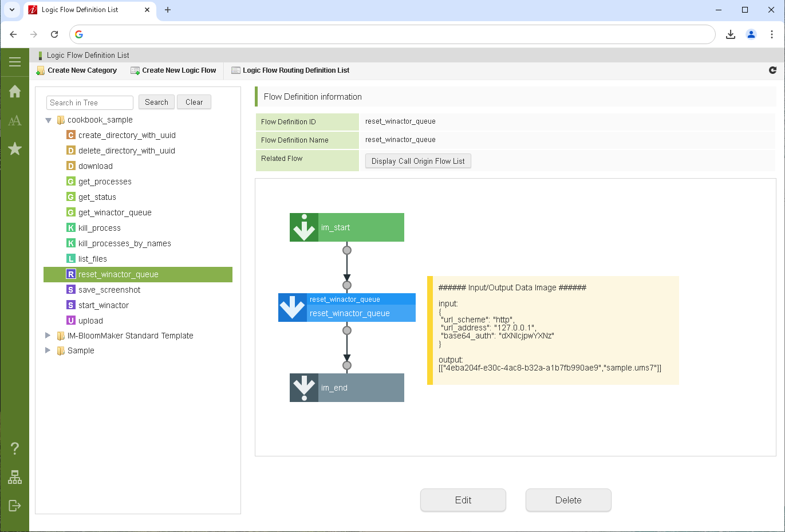Click the im_end node label
785x532 pixels.
pos(334,388)
